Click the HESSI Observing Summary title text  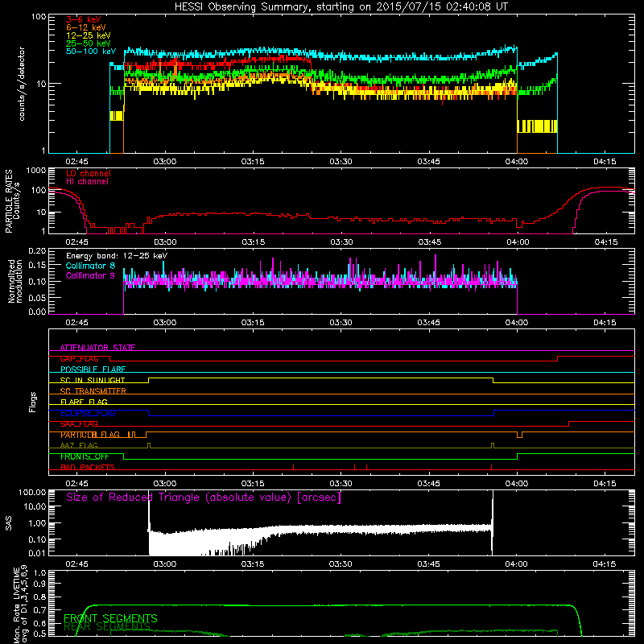click(x=341, y=7)
